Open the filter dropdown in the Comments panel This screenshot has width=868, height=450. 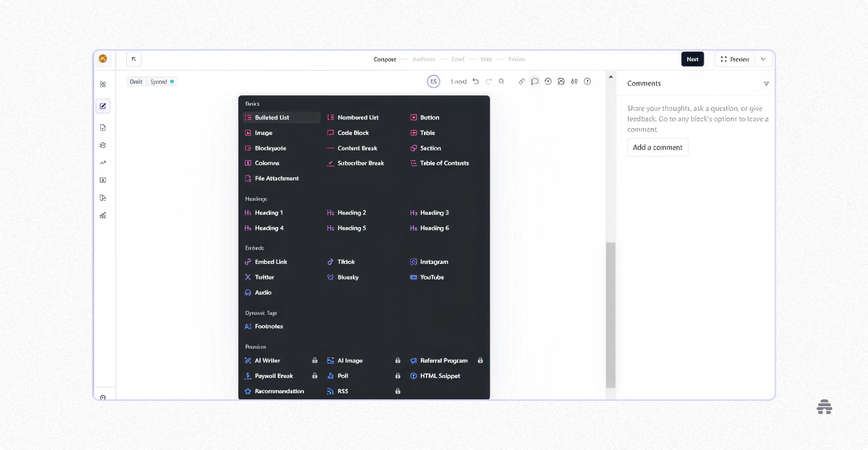point(767,83)
